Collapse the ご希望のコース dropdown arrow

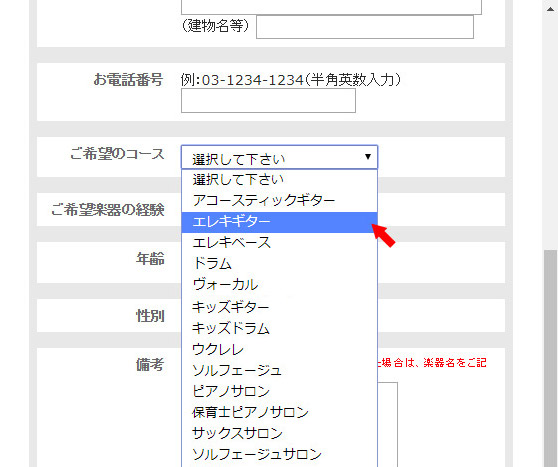[x=368, y=157]
